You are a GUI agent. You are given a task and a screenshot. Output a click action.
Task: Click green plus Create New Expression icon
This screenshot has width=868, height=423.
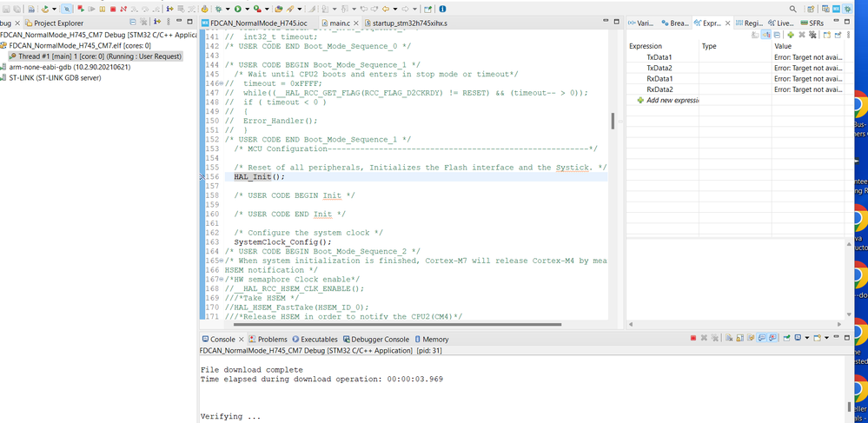point(791,35)
